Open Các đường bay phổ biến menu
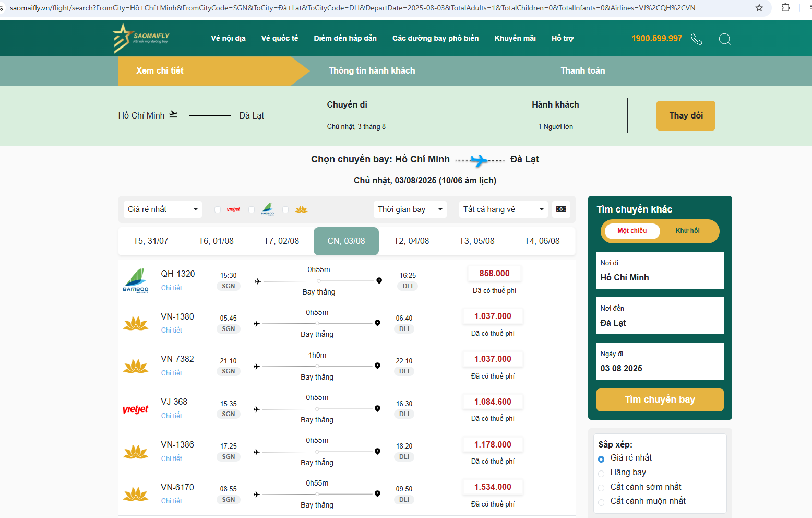812x518 pixels. [435, 38]
